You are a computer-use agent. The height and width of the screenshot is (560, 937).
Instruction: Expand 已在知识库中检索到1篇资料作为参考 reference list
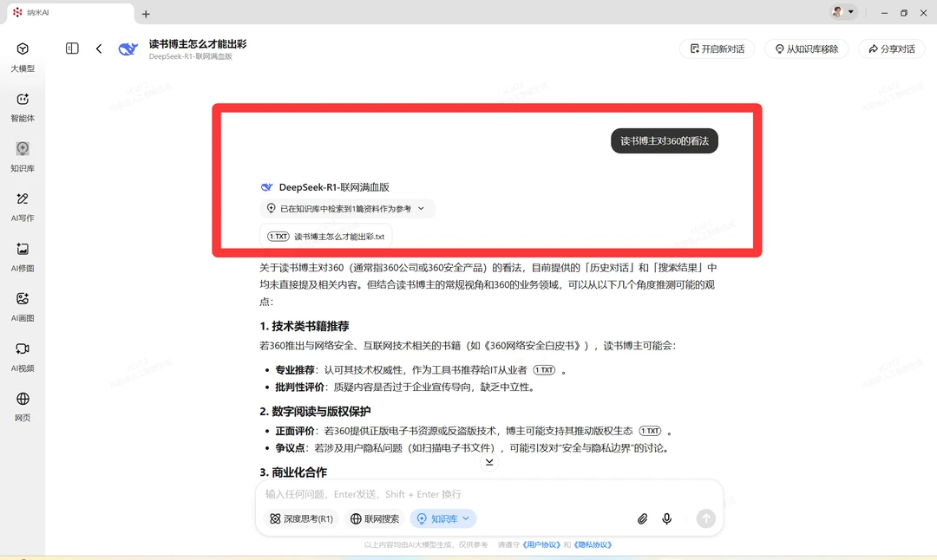(x=346, y=208)
